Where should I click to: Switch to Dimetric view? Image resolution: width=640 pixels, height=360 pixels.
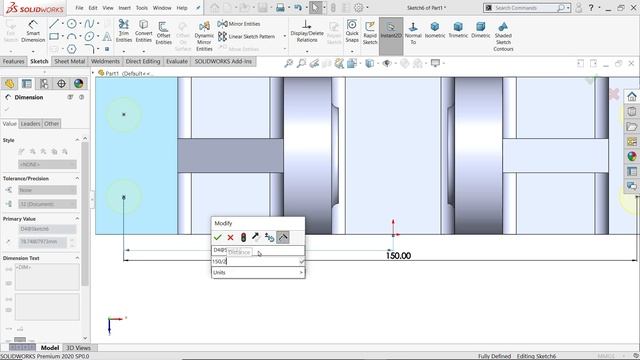click(480, 30)
